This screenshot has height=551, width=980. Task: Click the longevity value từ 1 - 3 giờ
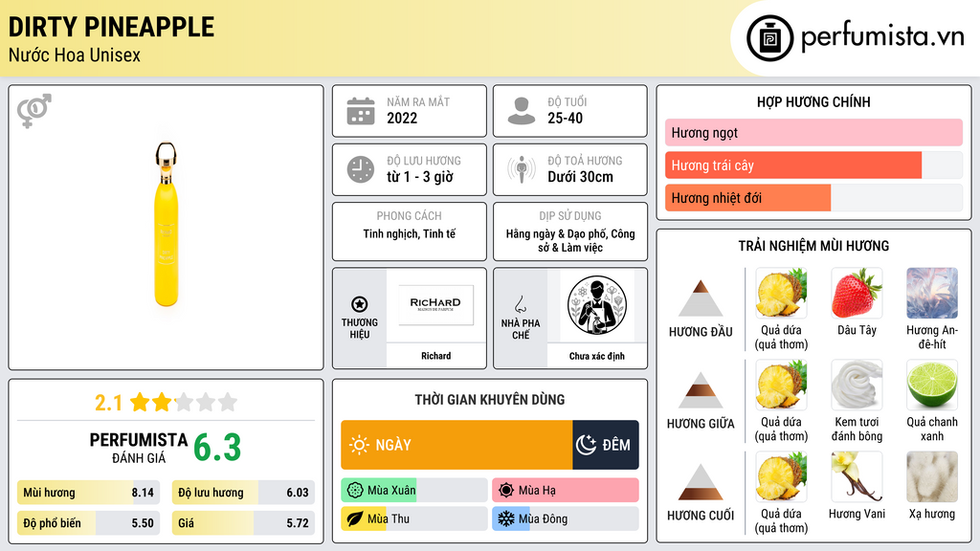click(419, 177)
